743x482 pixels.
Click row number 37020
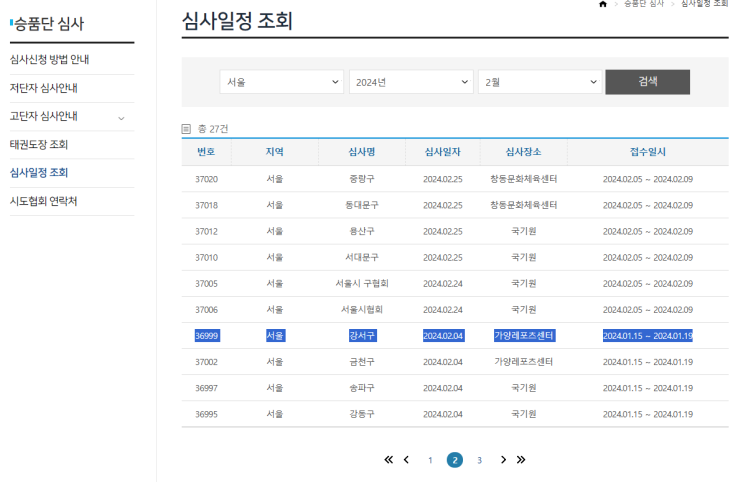[x=207, y=179]
